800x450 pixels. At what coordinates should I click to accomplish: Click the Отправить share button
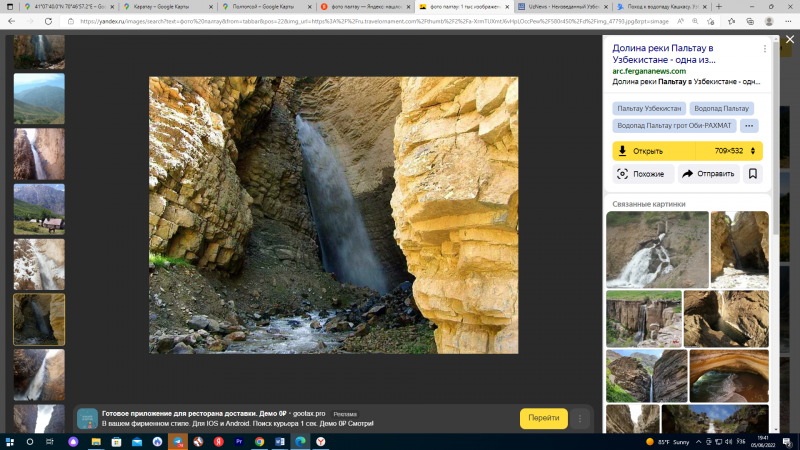pos(708,174)
